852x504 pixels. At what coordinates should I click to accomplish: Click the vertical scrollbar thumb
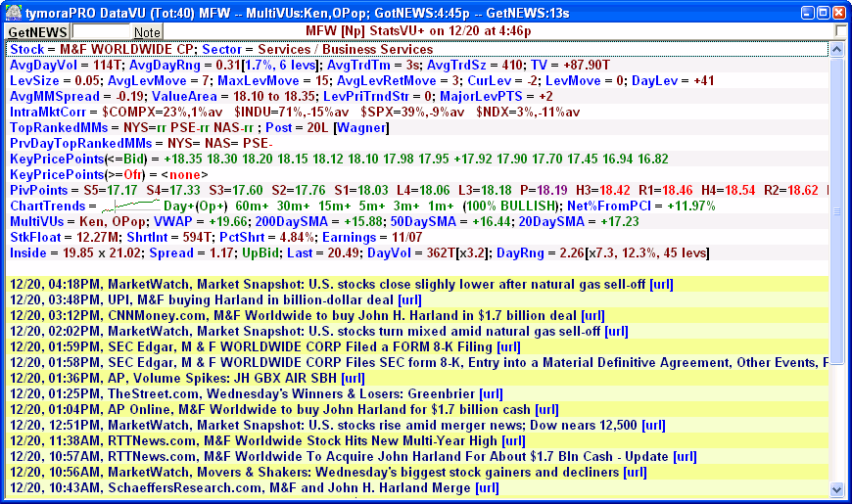(836, 209)
